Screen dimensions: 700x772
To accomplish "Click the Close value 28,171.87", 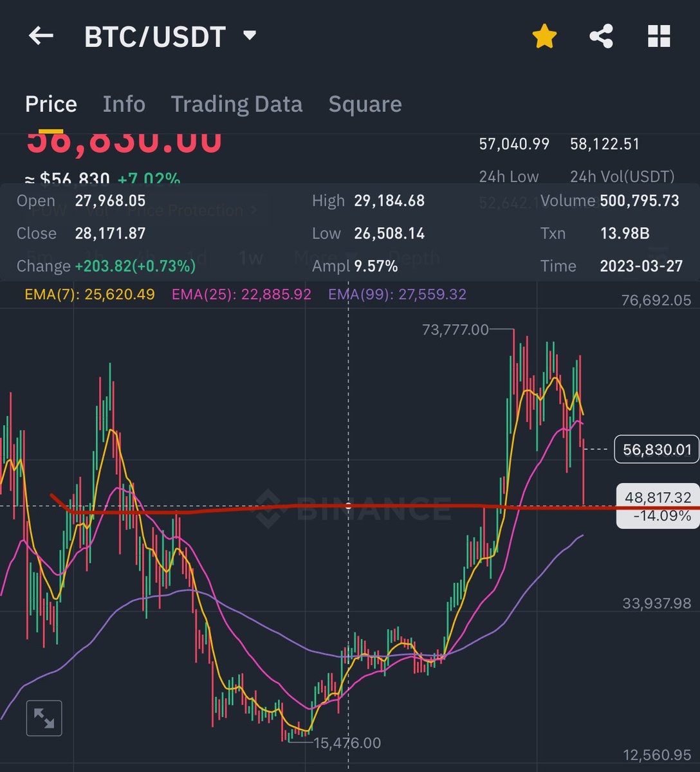I will click(110, 234).
